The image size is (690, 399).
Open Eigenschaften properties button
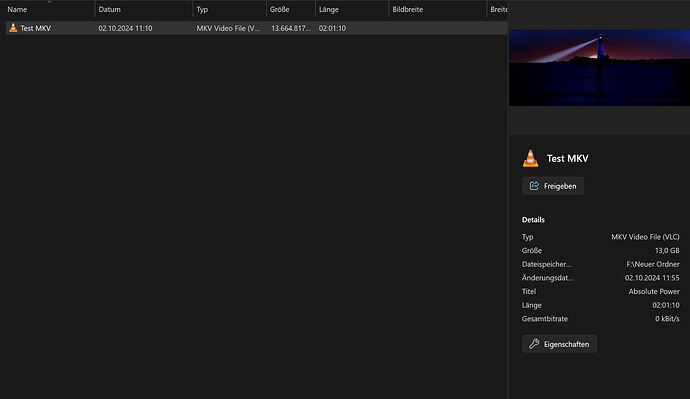click(x=559, y=344)
